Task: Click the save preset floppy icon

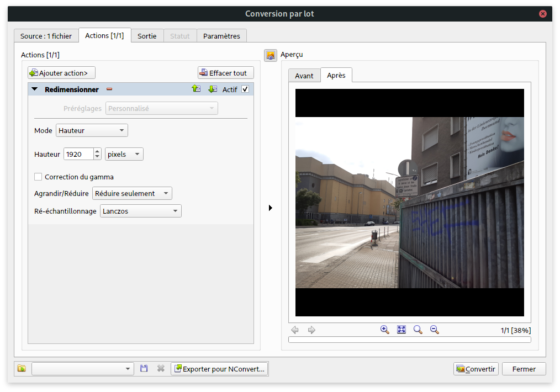Action: coord(144,369)
